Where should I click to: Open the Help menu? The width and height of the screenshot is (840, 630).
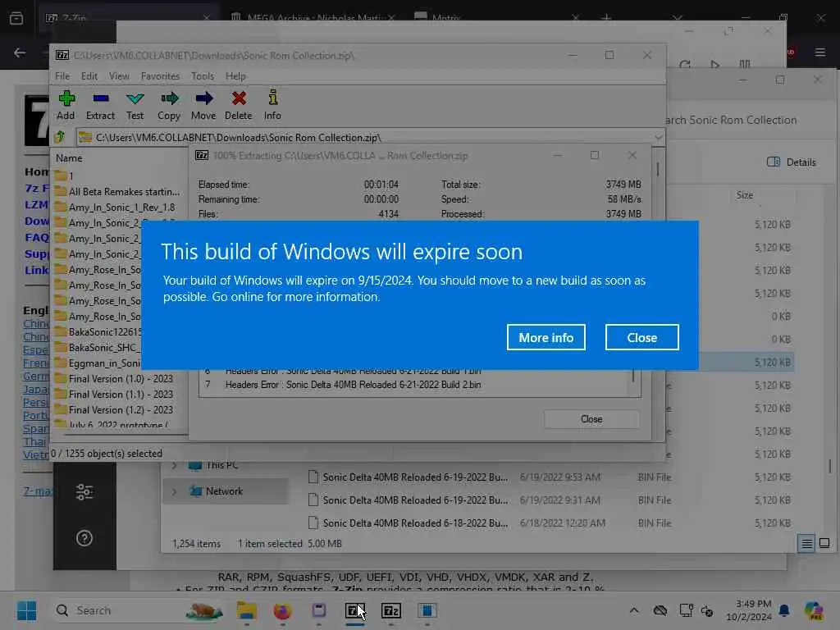[235, 76]
